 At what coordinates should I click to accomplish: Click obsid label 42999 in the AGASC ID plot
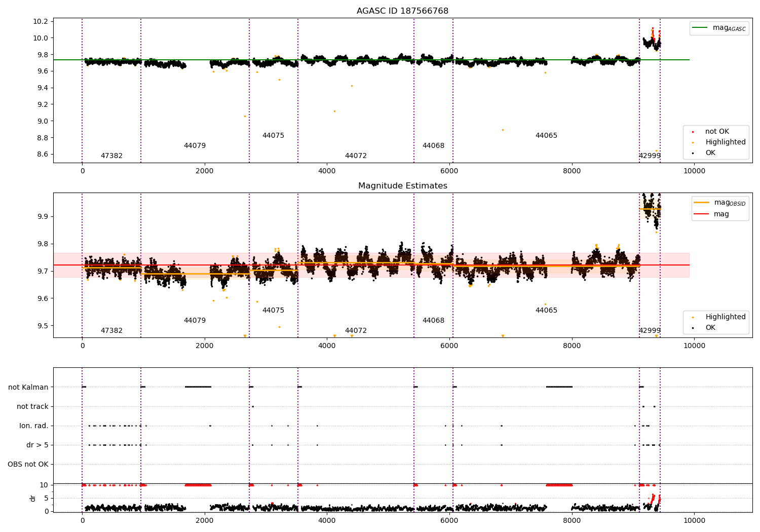coord(650,156)
